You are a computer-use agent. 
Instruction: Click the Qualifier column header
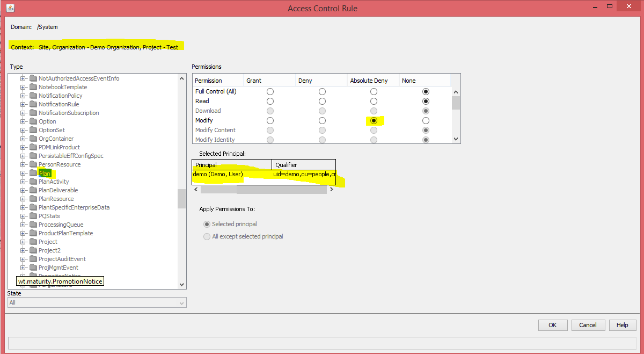(x=304, y=165)
